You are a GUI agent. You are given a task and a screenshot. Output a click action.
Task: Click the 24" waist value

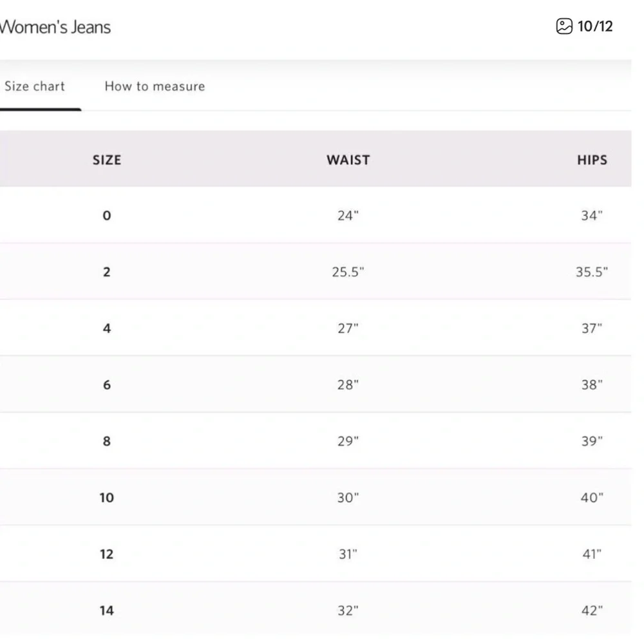pos(348,215)
